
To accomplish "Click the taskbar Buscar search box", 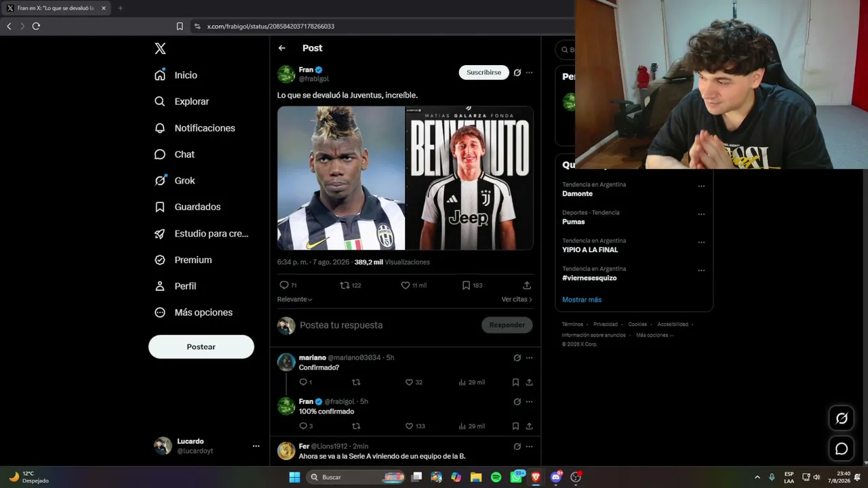I will (x=355, y=477).
